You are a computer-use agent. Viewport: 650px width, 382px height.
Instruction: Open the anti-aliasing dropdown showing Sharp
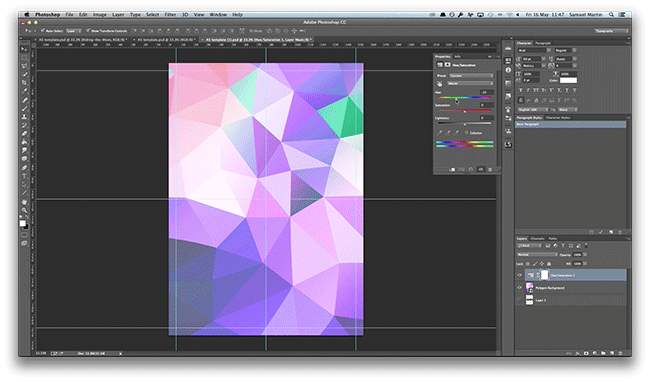[x=568, y=109]
